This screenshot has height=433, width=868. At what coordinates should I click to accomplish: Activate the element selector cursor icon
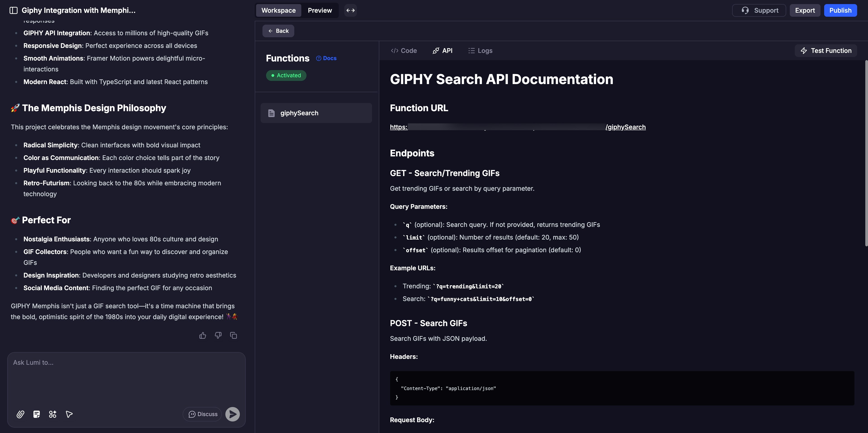69,414
